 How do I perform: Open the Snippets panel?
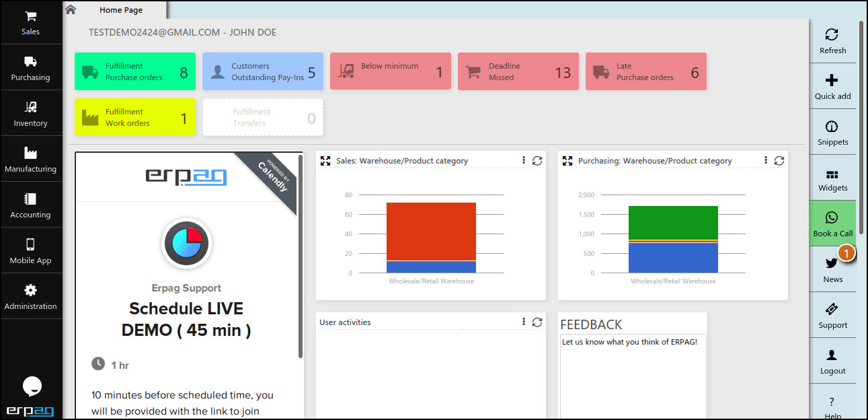pyautogui.click(x=832, y=133)
